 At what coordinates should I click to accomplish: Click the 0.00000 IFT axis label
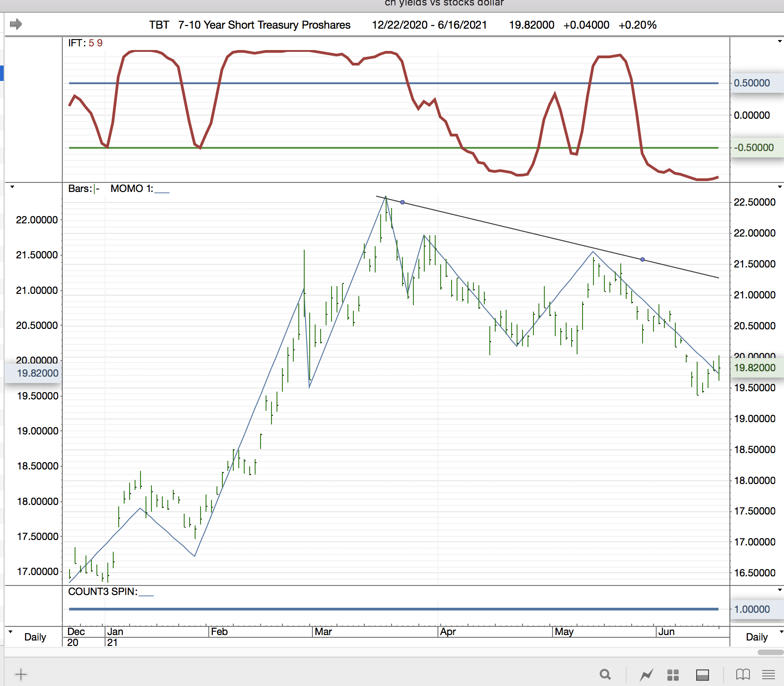point(752,115)
